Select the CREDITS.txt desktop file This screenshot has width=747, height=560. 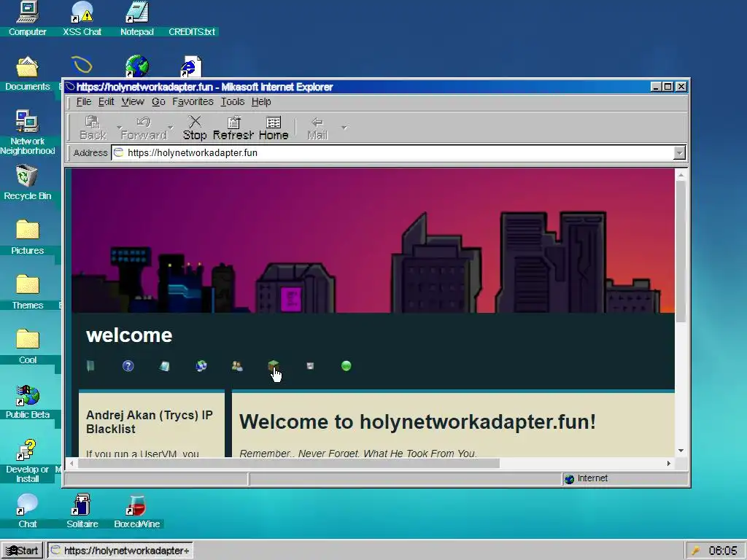tap(192, 31)
